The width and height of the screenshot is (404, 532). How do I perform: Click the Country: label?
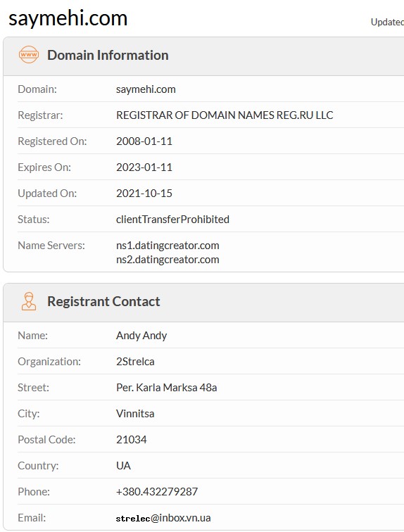point(38,466)
